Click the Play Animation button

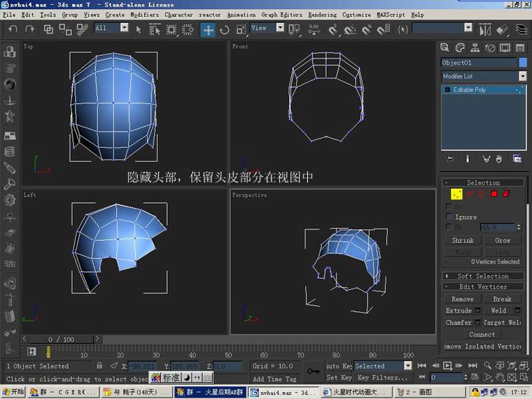(447, 365)
